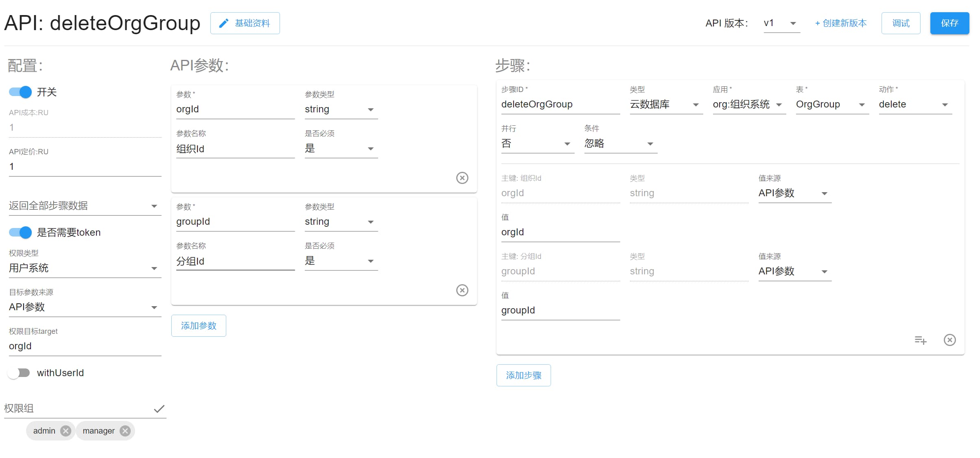980x458 pixels.
Task: Click the 分组Id 参数名称 field
Action: (x=235, y=261)
